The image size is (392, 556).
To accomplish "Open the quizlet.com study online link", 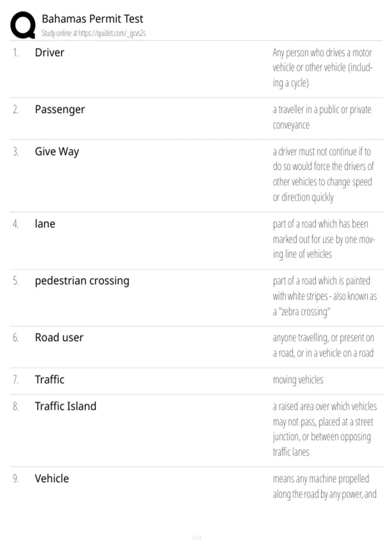I will [x=93, y=33].
